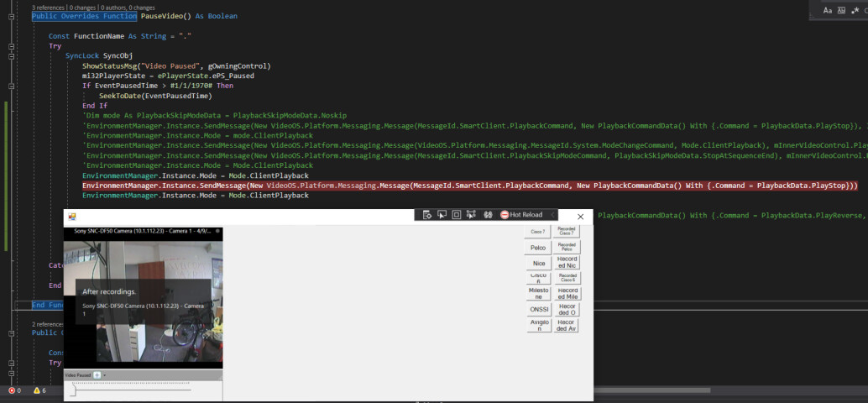Toggle Match Case in find box
This screenshot has width=868, height=403.
pyautogui.click(x=827, y=10)
